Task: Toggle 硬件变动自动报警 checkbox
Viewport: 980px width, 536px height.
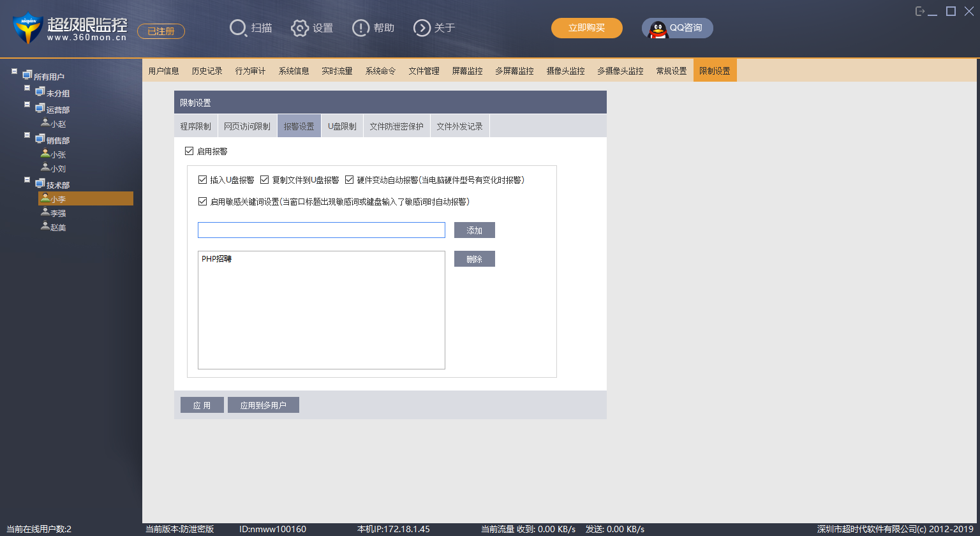Action: coord(349,180)
